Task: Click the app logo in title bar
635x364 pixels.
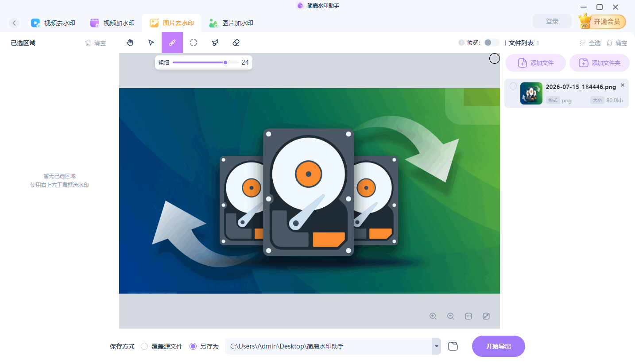Action: (x=300, y=5)
